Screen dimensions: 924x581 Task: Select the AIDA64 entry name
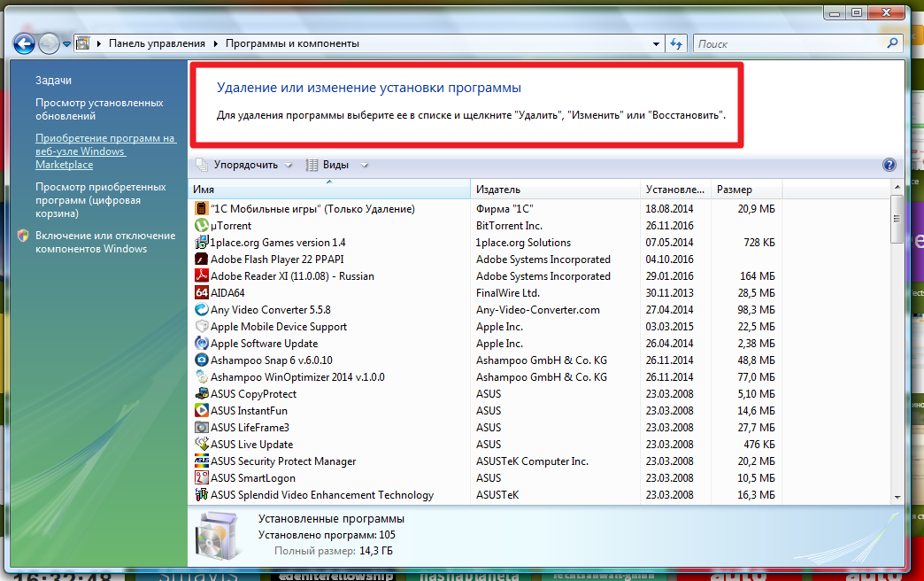coord(227,293)
